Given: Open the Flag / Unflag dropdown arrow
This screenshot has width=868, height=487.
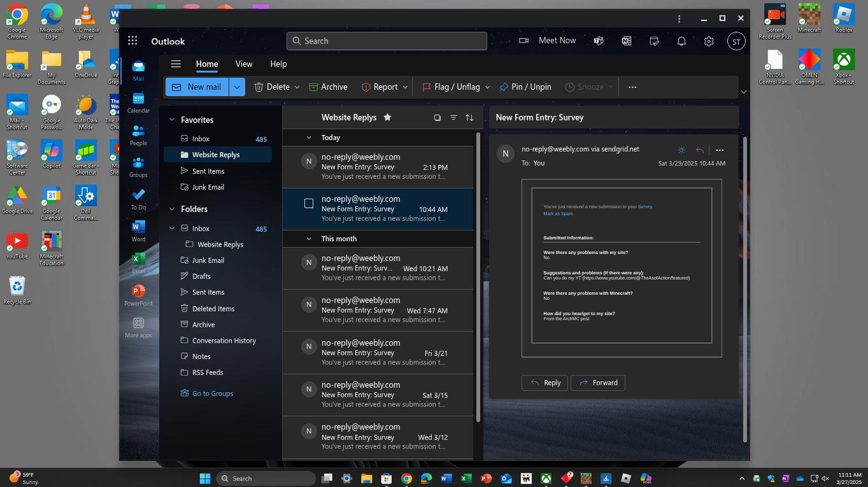Looking at the screenshot, I should (x=487, y=87).
